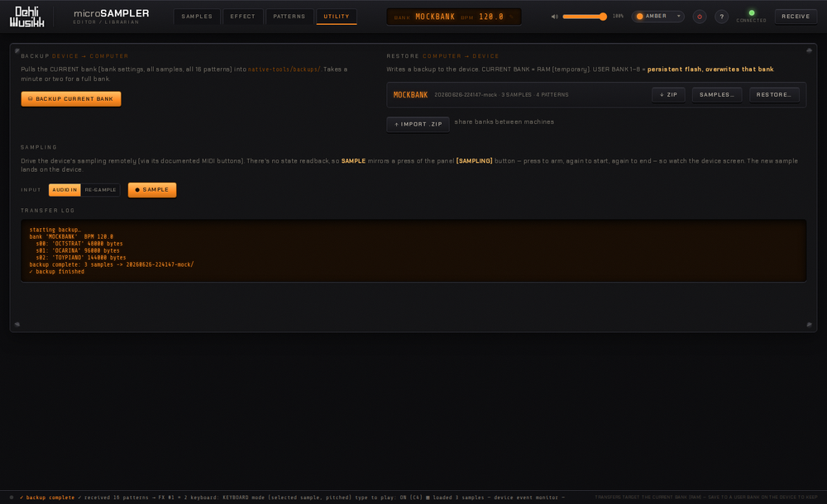
Task: Switch to the SAMPLES tab
Action: [x=197, y=17]
